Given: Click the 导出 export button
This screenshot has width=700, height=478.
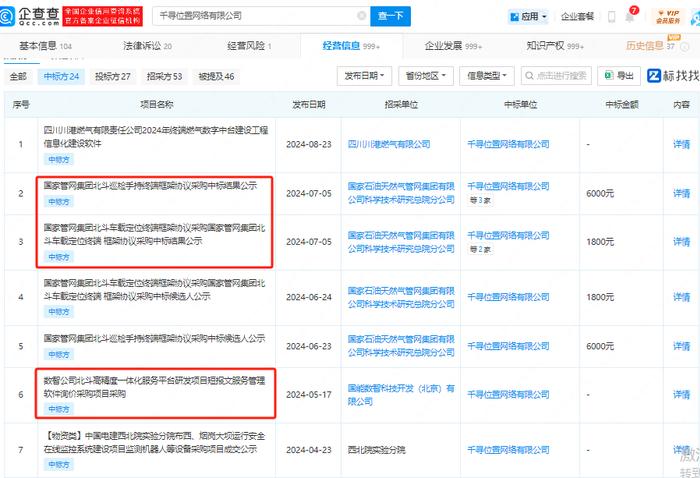Looking at the screenshot, I should click(x=619, y=76).
